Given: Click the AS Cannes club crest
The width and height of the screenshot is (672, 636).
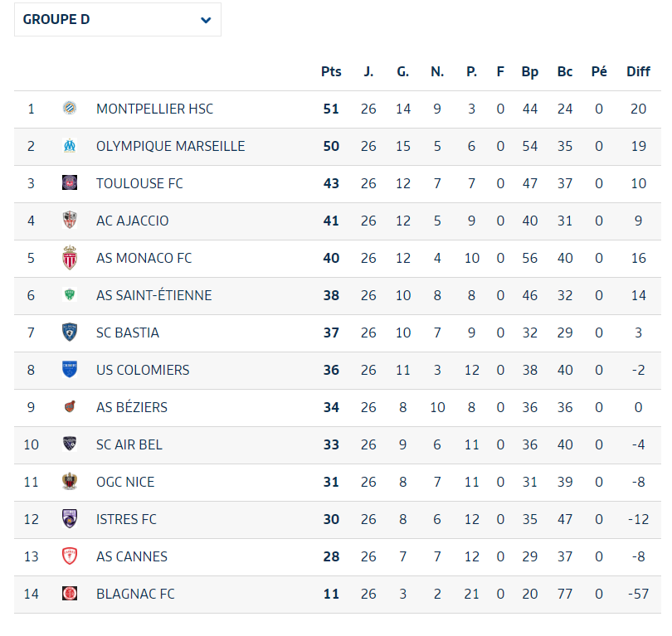Looking at the screenshot, I should coord(70,556).
